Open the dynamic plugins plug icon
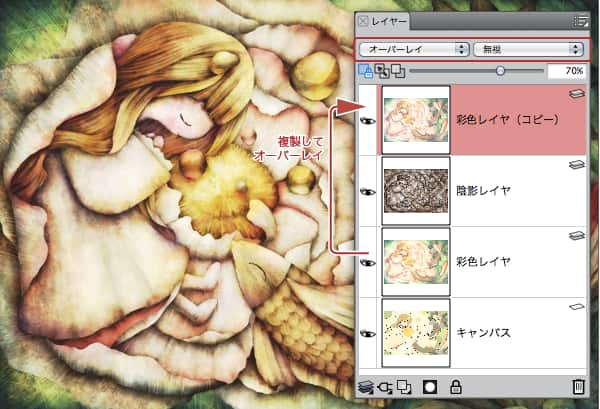This screenshot has width=600, height=409. pyautogui.click(x=385, y=388)
